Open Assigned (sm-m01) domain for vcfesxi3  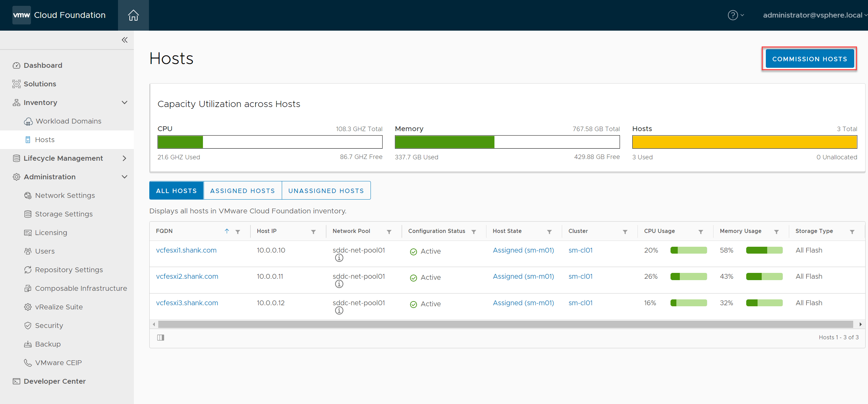click(523, 303)
